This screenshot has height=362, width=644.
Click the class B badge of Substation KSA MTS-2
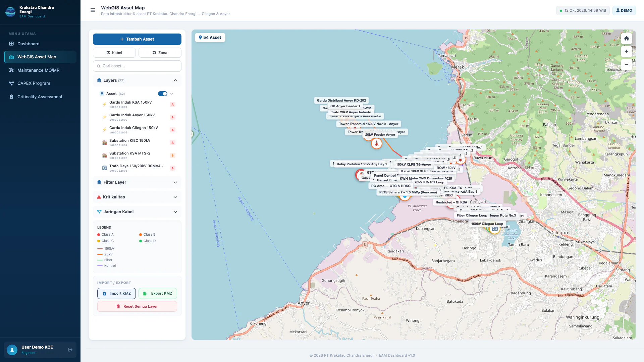[172, 156]
